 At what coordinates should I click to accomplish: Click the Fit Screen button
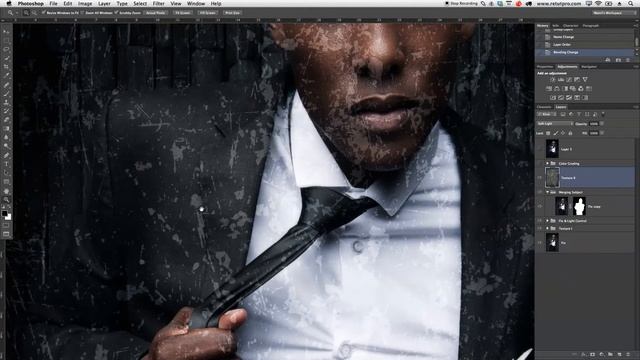click(182, 13)
